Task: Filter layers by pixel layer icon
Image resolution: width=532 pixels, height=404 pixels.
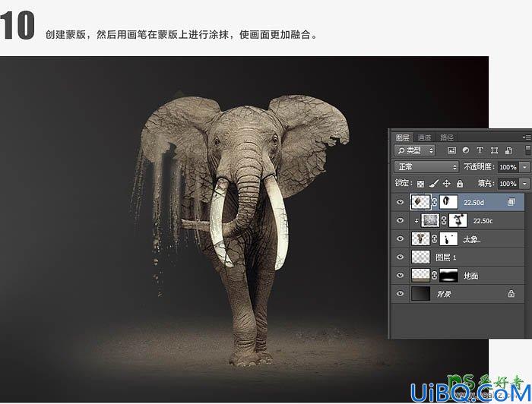Action: 451,150
